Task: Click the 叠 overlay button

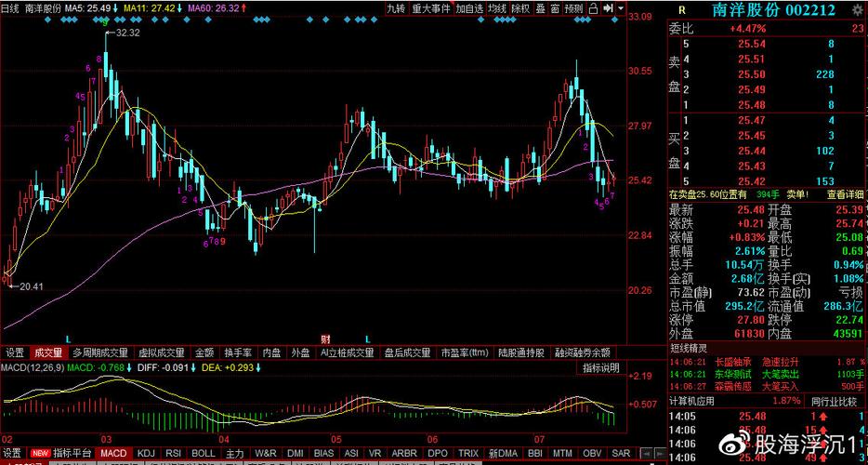Action: [540, 8]
